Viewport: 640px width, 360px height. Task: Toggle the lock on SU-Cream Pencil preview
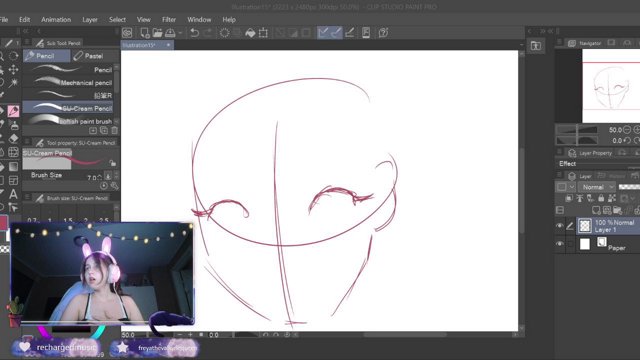(113, 163)
